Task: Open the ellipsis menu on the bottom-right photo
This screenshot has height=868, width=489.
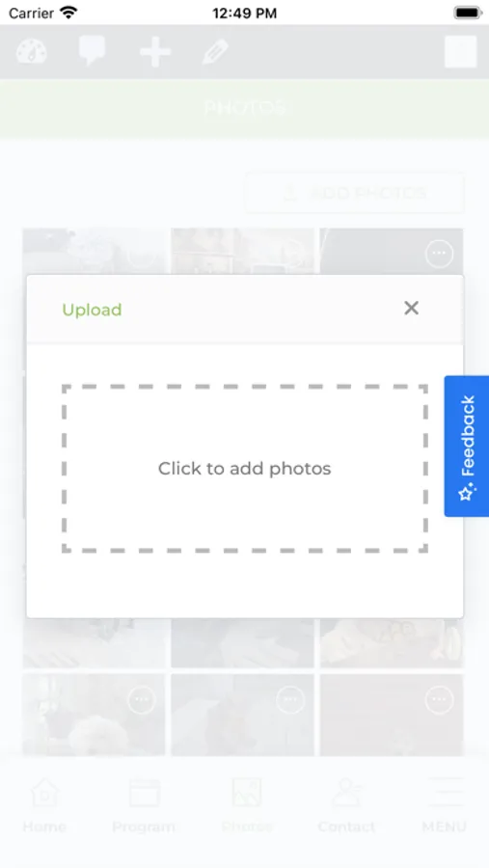Action: point(439,700)
